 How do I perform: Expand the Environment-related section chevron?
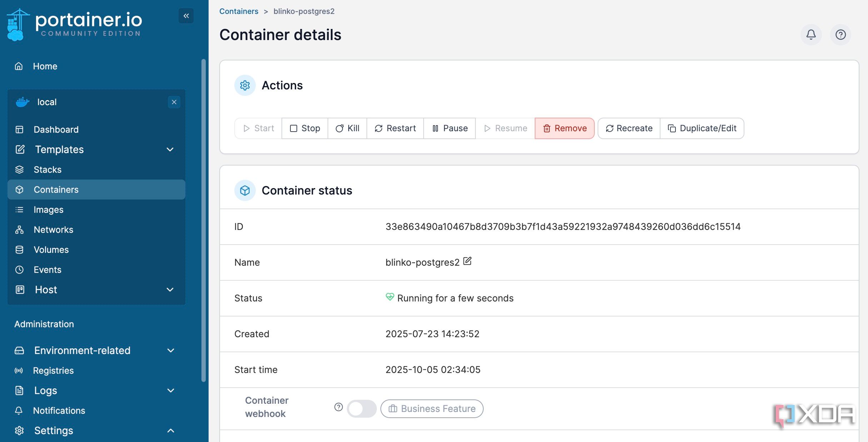pyautogui.click(x=171, y=350)
